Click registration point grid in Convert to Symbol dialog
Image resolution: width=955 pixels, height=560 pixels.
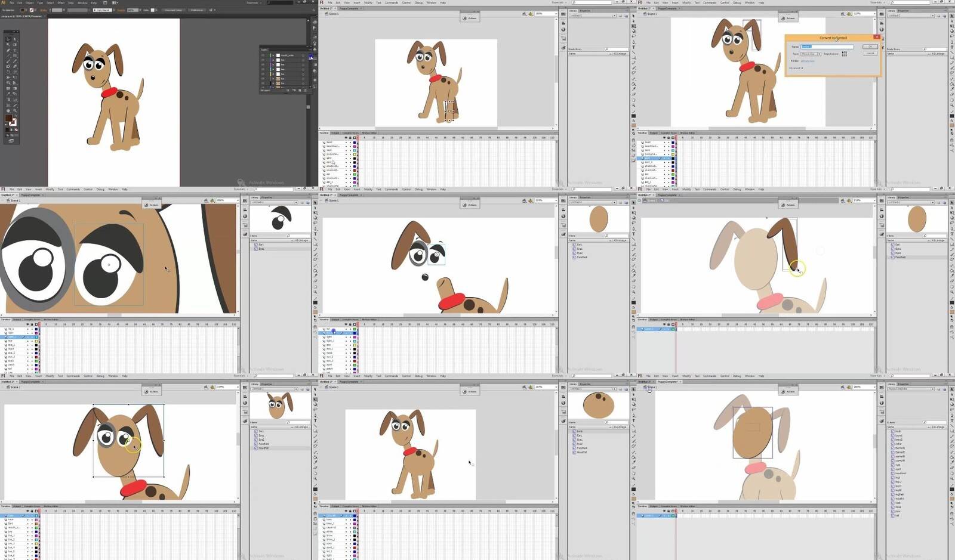tap(844, 54)
